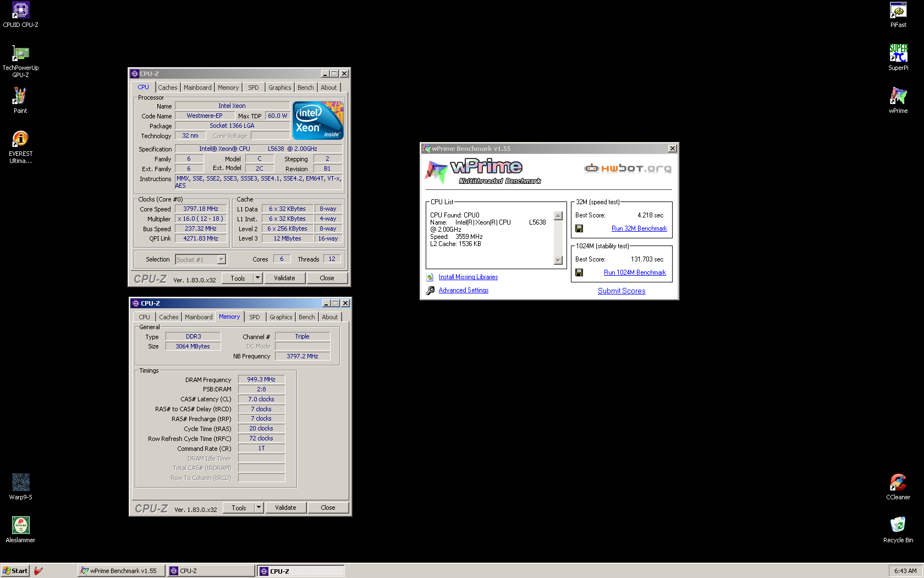The height and width of the screenshot is (578, 924).
Task: Switch to Caches tab in upper CPU-Z
Action: 168,88
